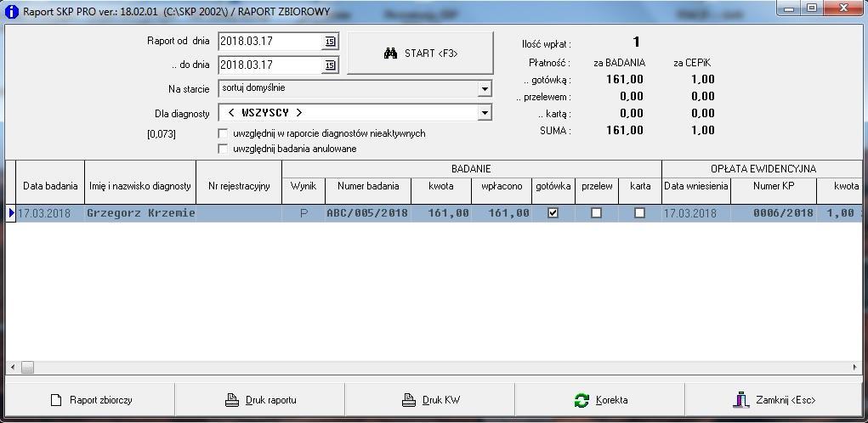The width and height of the screenshot is (868, 423).
Task: Toggle the karta checkbox in the row
Action: coord(640,213)
